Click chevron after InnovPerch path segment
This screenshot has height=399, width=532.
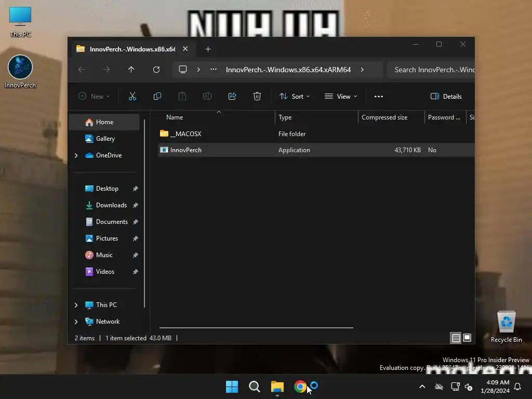pos(362,70)
